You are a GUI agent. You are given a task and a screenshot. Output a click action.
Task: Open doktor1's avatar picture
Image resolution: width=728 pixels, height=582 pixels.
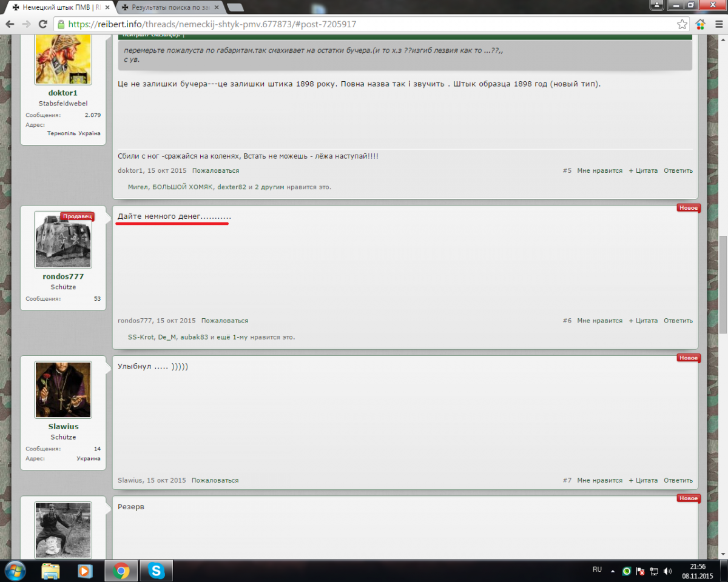tap(63, 59)
